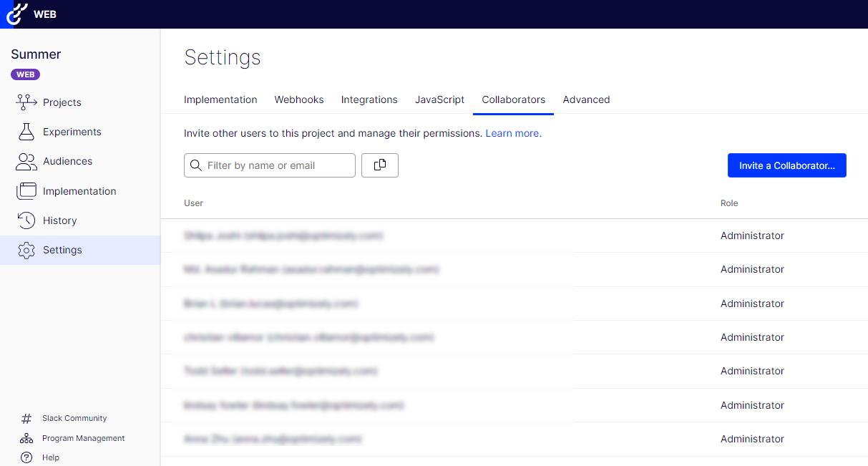Open the Integrations tab
The image size is (868, 466).
coord(369,99)
